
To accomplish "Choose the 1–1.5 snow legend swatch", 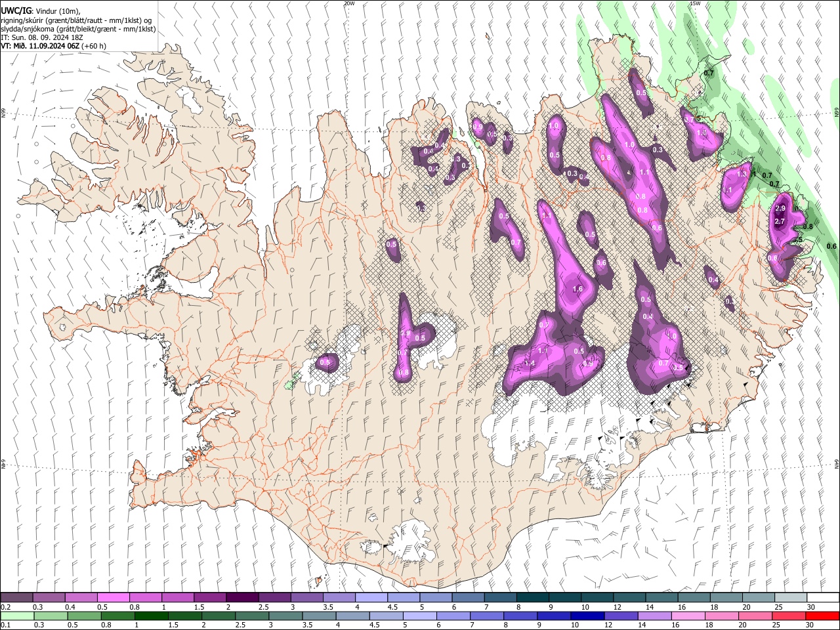I will pos(178,598).
